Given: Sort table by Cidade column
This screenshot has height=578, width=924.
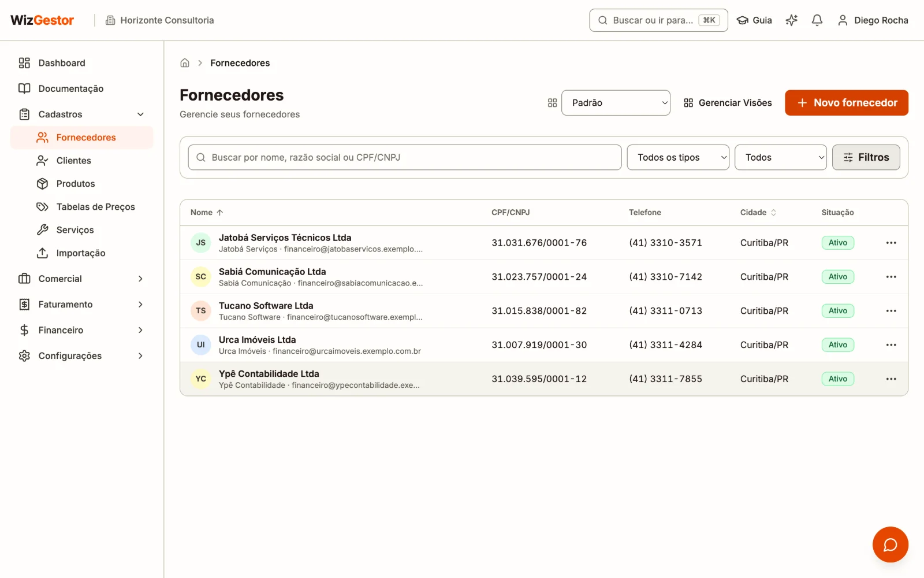Looking at the screenshot, I should tap(758, 213).
